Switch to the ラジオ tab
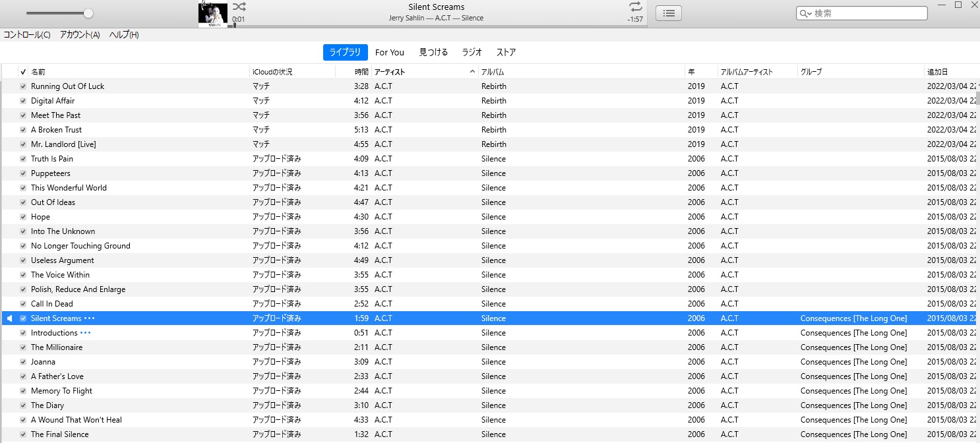980x443 pixels. click(x=472, y=53)
